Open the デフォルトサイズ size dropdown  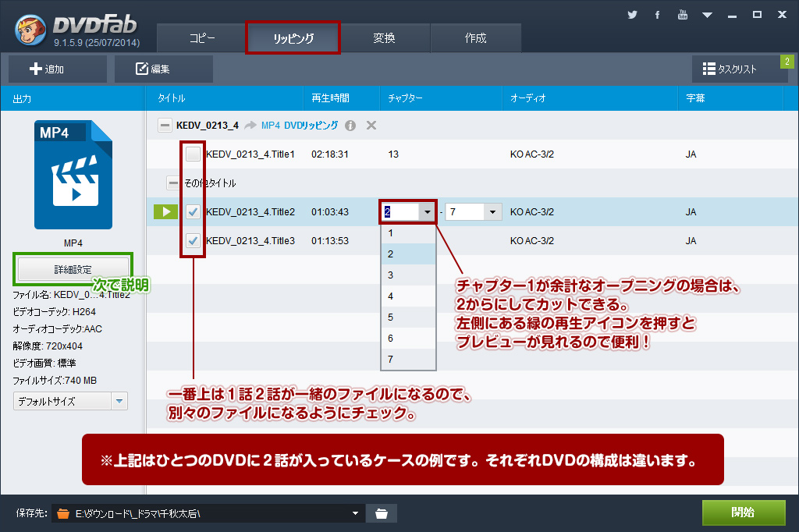(x=70, y=401)
